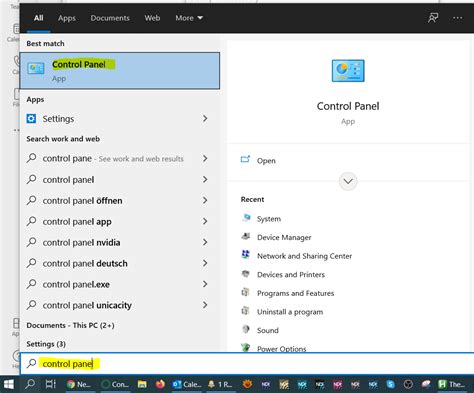Select the 'control panel app' suggestion text
Viewport: 474px width, 393px height.
pyautogui.click(x=77, y=222)
